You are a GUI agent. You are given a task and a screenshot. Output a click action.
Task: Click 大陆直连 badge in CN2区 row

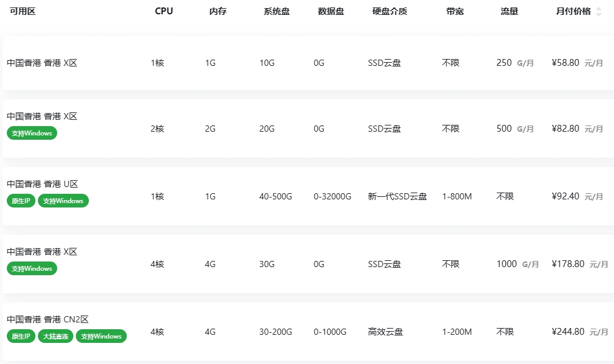pyautogui.click(x=55, y=336)
